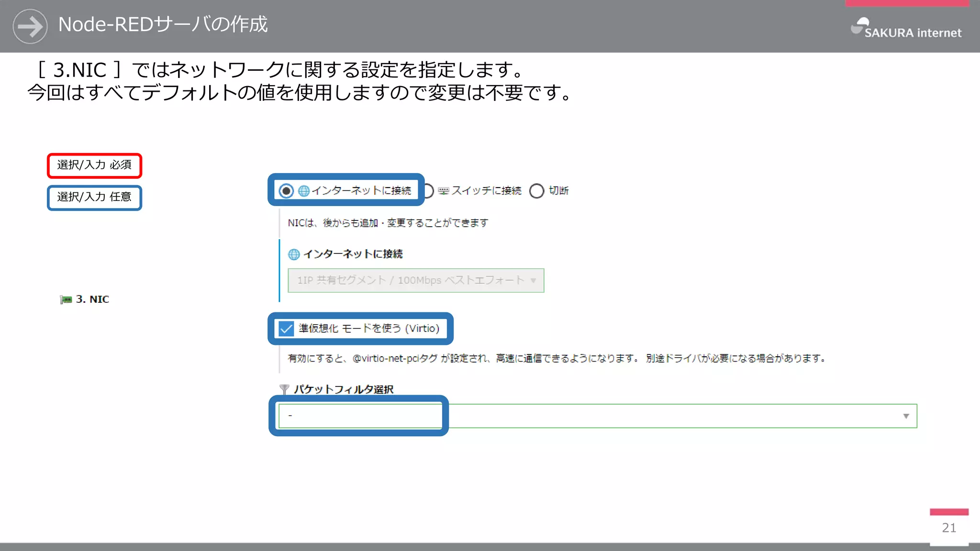The width and height of the screenshot is (980, 551).
Task: Click the arrow icon in the slide header
Action: pos(30,26)
